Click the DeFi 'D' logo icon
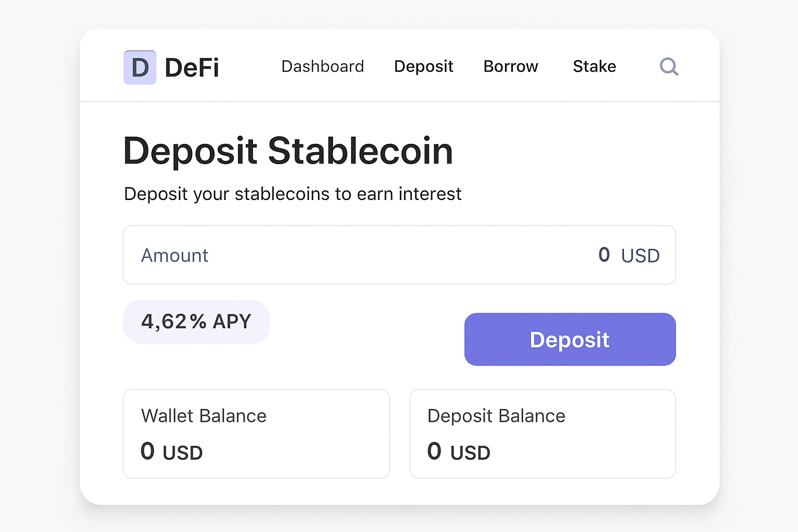Image resolution: width=798 pixels, height=532 pixels. coord(139,66)
